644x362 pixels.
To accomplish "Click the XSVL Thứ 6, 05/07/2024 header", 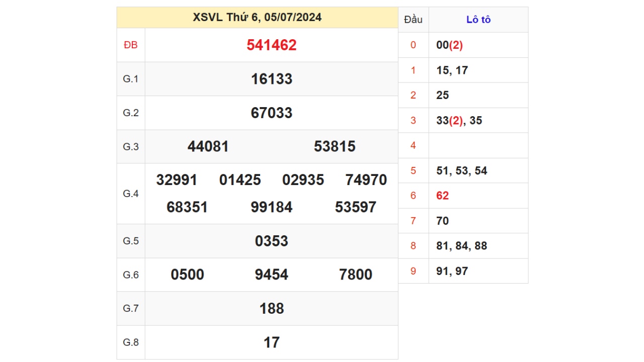I will coord(257,18).
